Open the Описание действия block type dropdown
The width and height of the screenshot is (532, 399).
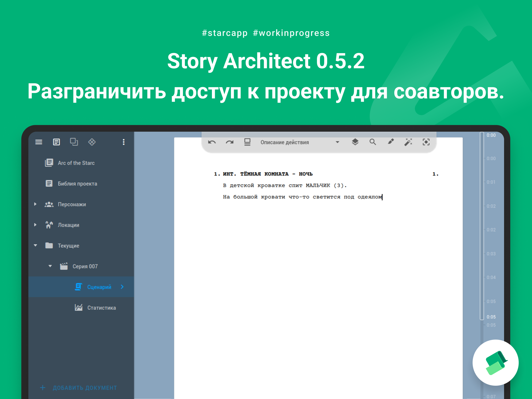[x=300, y=142]
